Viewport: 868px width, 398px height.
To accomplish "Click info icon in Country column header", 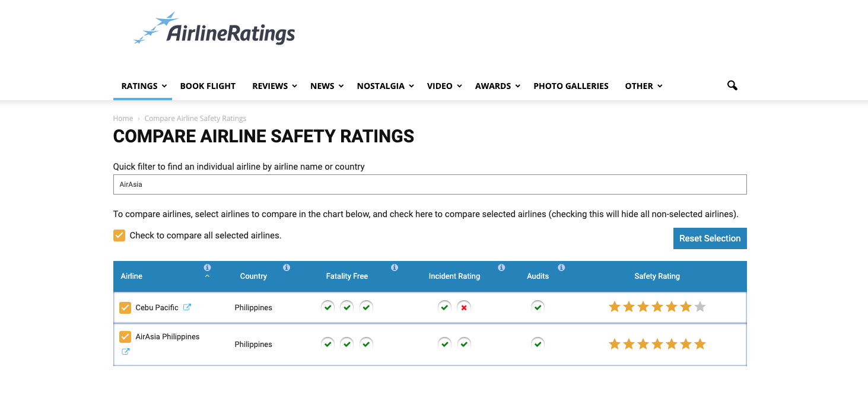I will tap(287, 268).
